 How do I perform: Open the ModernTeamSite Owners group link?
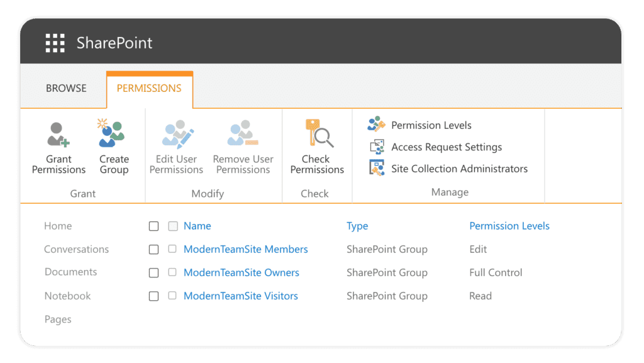click(241, 272)
